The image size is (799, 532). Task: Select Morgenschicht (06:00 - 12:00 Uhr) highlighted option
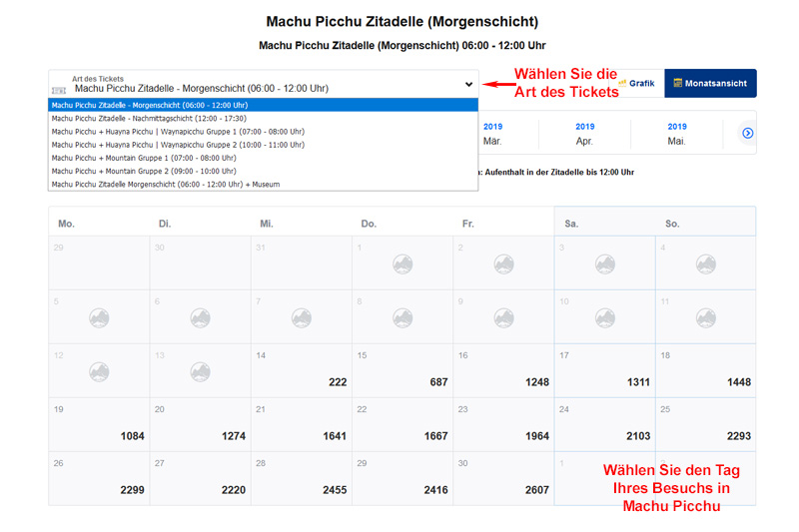263,105
